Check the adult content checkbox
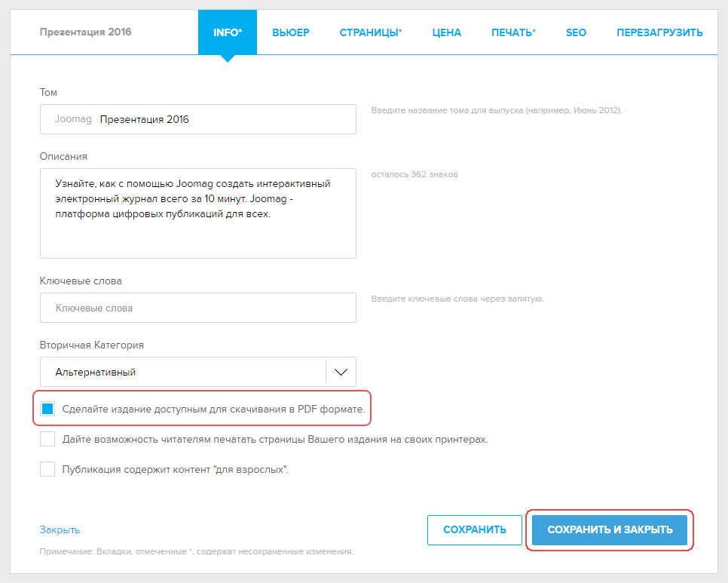The image size is (728, 583). coord(48,469)
